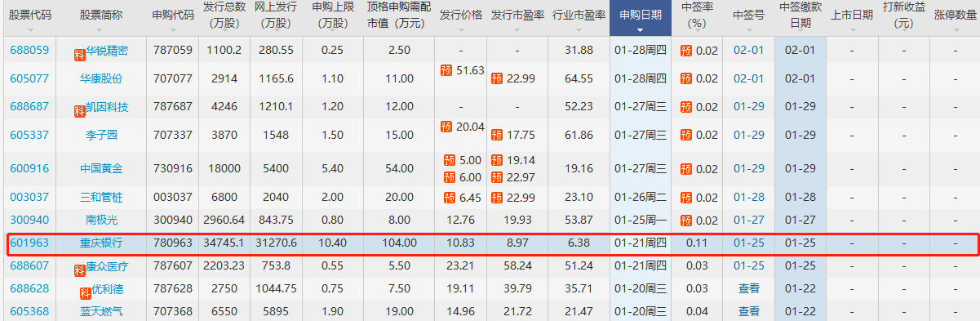Image resolution: width=980 pixels, height=321 pixels.
Task: Click the 预 badge in 中国黄金's 中签率 cell
Action: point(685,169)
